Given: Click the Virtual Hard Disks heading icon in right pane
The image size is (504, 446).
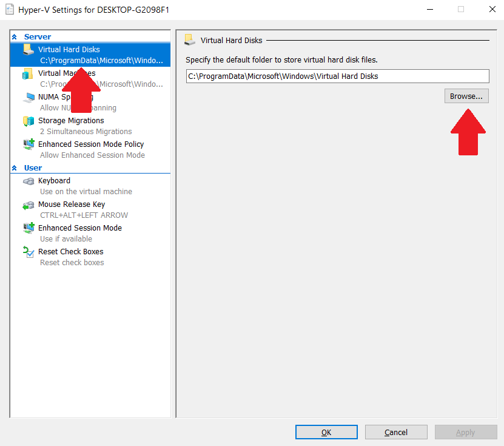Looking at the screenshot, I should pyautogui.click(x=190, y=40).
